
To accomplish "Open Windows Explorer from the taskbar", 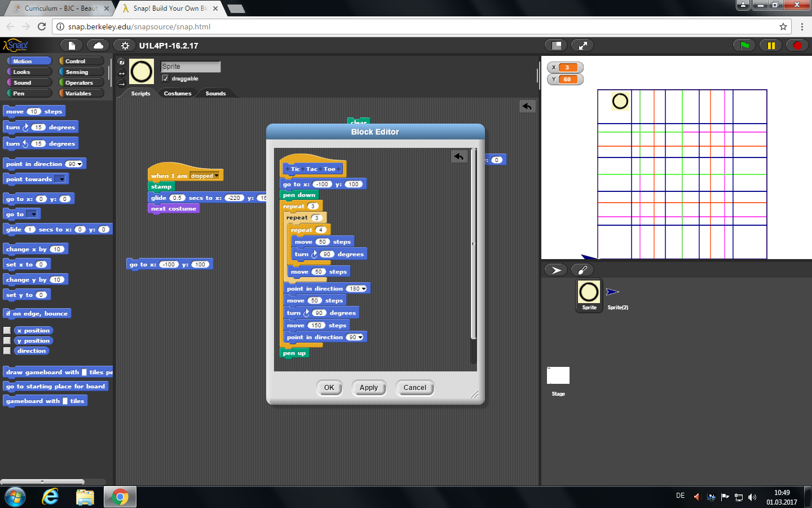I will (x=85, y=497).
